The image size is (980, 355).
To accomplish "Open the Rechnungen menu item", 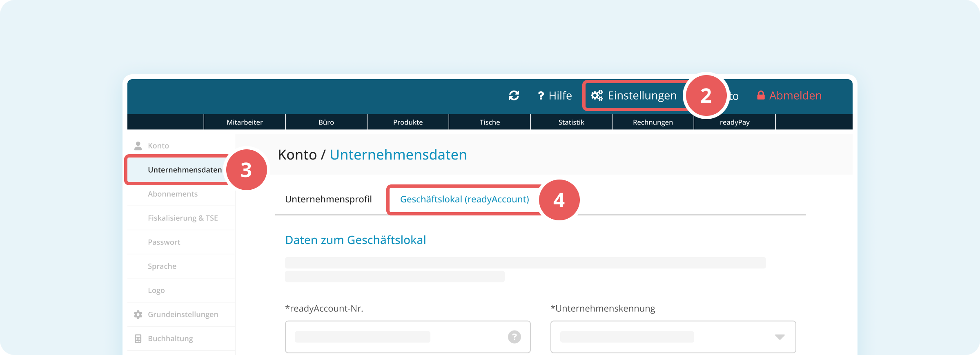I will point(653,122).
